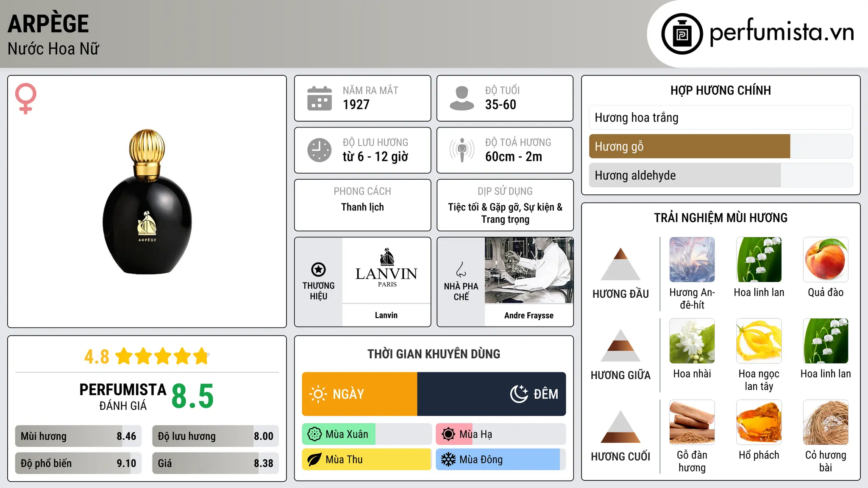Click the Andre Fraysse perfumer photo
The image size is (868, 488).
tap(529, 270)
